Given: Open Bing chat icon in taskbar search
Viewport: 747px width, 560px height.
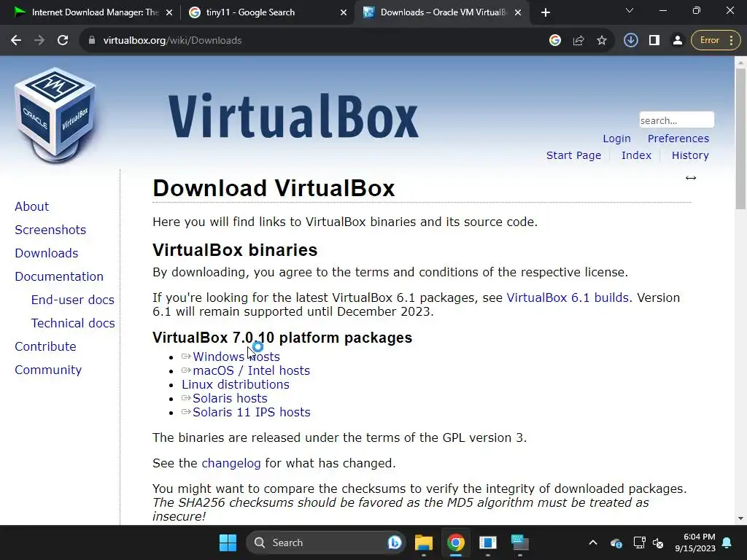Looking at the screenshot, I should pyautogui.click(x=394, y=542).
